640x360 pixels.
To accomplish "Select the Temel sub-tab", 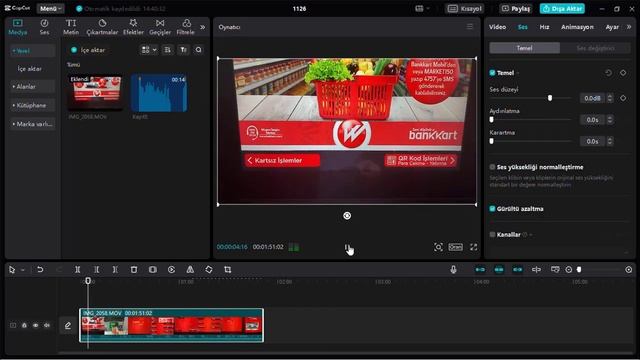I will click(524, 48).
